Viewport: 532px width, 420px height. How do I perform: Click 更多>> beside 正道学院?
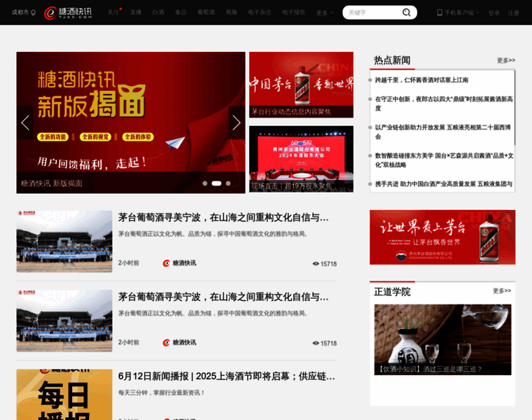502,290
